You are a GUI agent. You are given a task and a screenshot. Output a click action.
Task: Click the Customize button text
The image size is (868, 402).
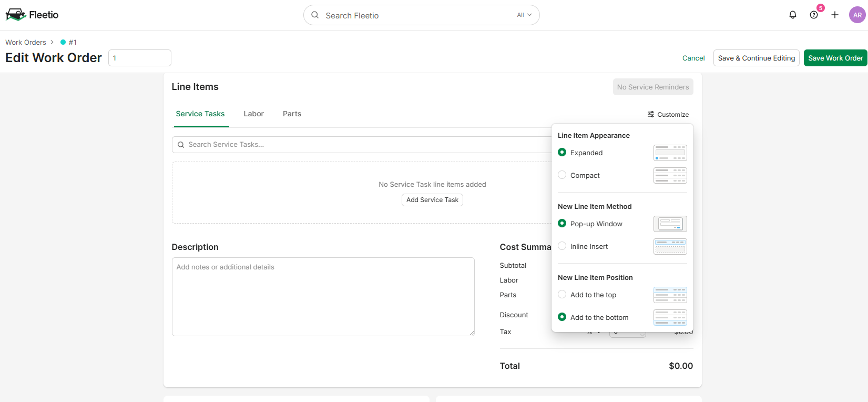[x=673, y=114]
